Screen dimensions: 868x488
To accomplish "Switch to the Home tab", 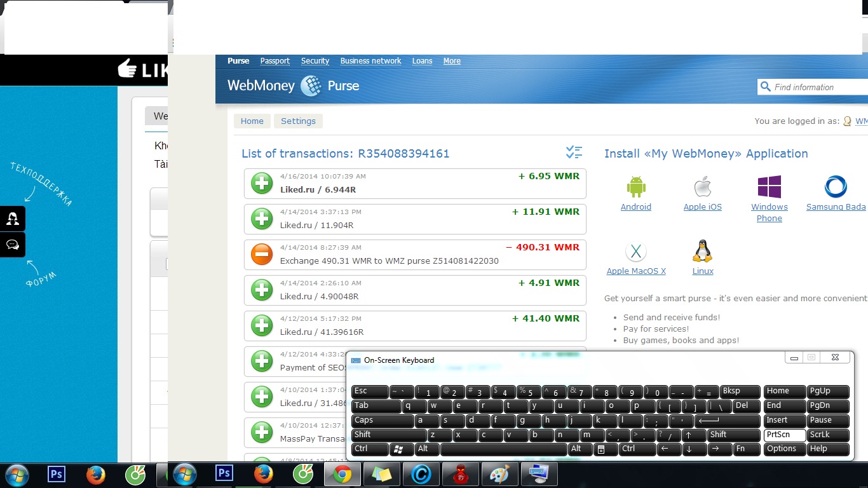I will [x=252, y=121].
